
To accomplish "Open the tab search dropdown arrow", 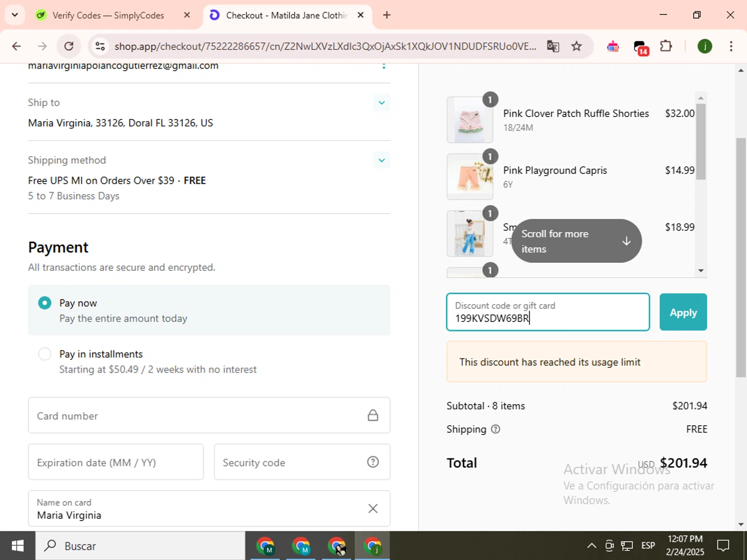I will click(14, 15).
